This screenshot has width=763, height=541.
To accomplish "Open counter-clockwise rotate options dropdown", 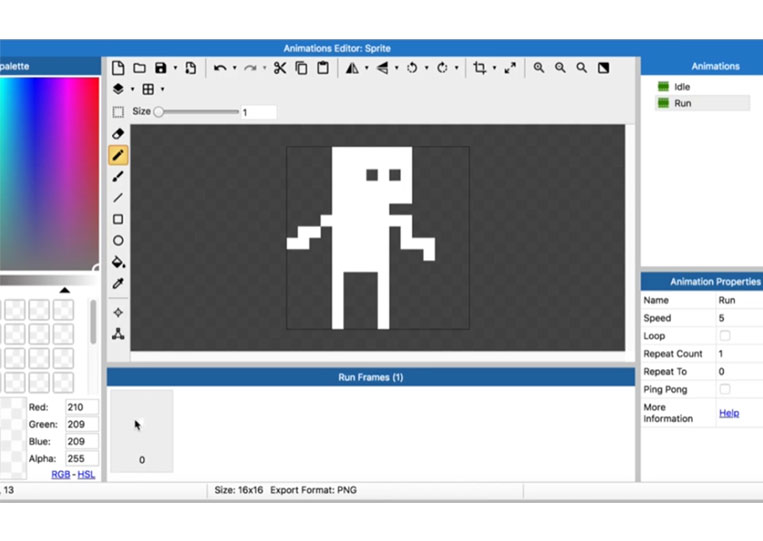I will coord(426,68).
